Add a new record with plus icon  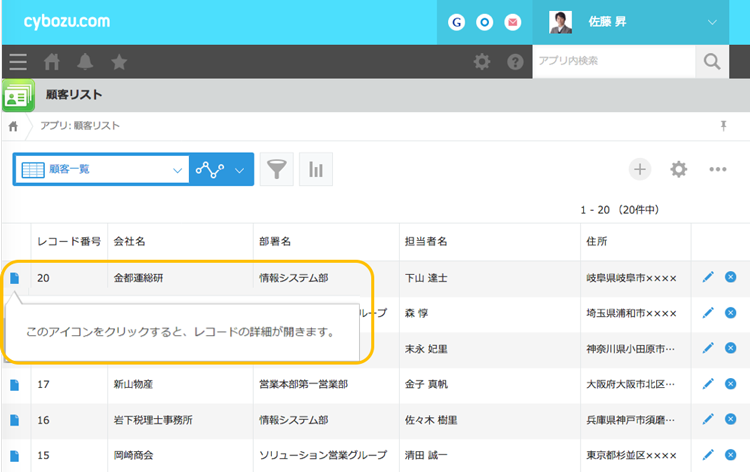(640, 169)
